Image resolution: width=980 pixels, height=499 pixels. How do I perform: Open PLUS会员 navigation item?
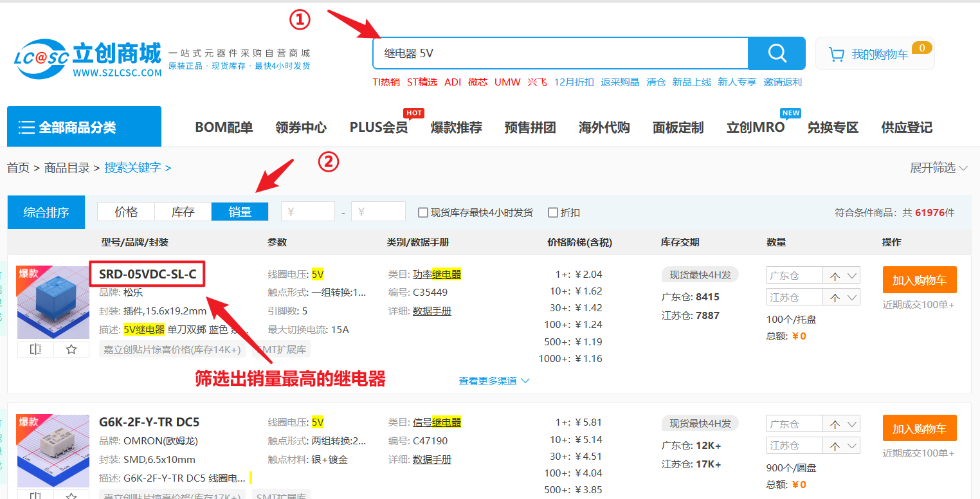pos(379,127)
